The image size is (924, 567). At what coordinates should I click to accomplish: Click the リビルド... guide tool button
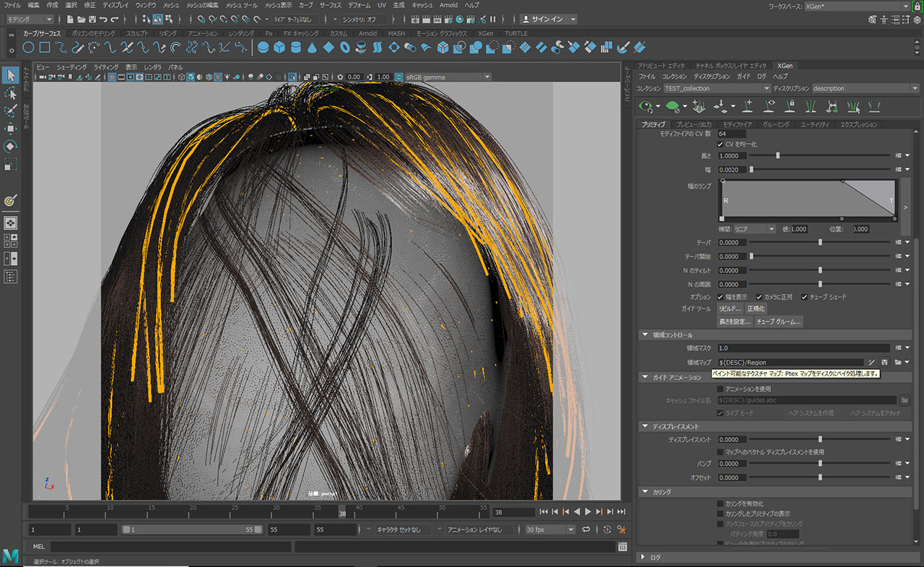tap(730, 308)
